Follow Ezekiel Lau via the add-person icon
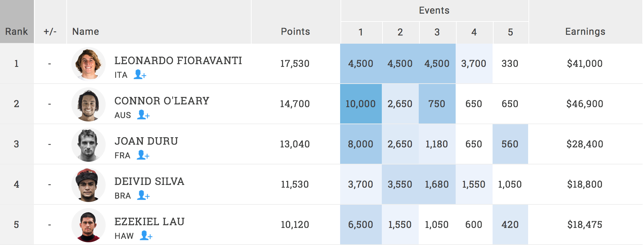The width and height of the screenshot is (644, 245). coord(146,235)
